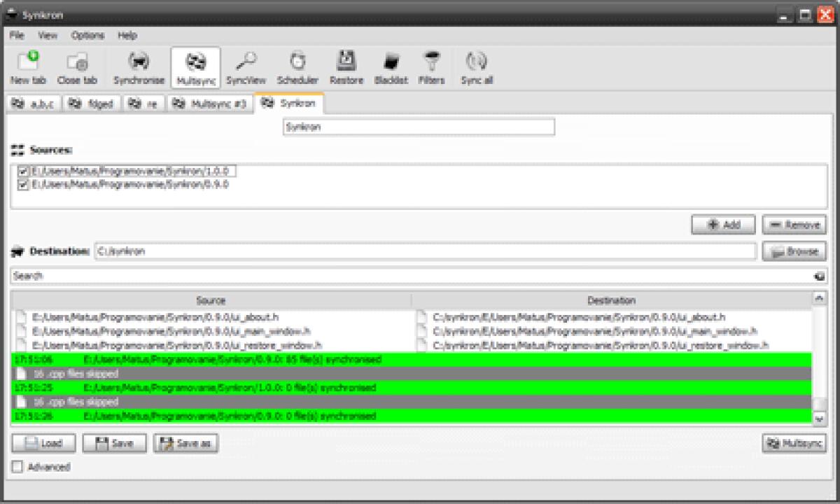Click the log scrollbar up arrow
The image size is (840, 504).
[x=820, y=299]
